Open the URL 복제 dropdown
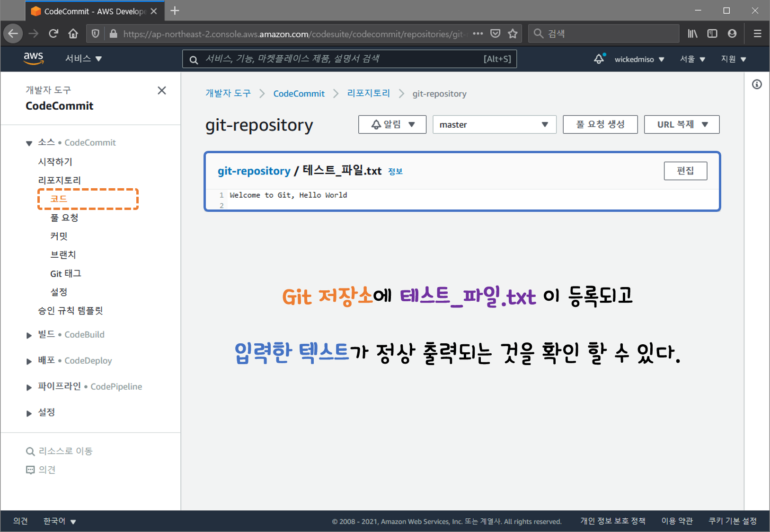The width and height of the screenshot is (770, 532). pos(682,124)
